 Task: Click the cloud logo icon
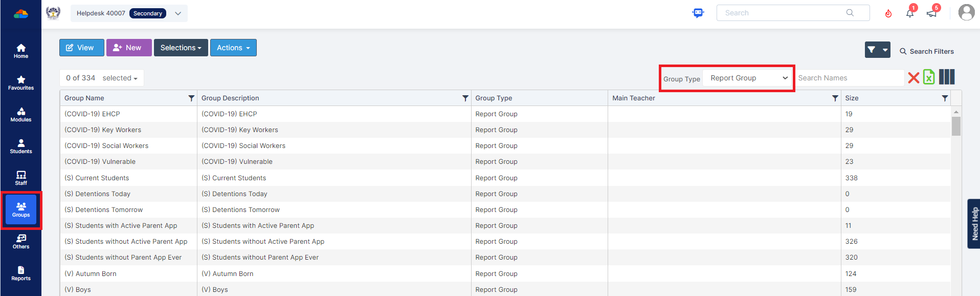tap(21, 14)
